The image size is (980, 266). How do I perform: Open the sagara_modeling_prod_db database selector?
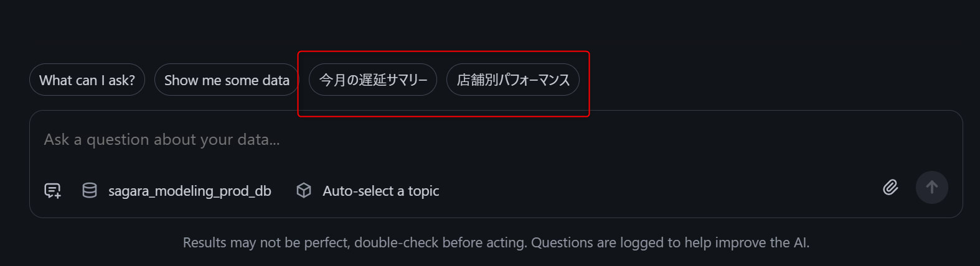pos(189,191)
